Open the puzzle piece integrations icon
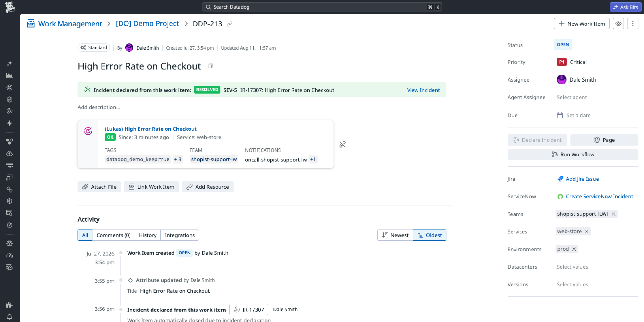Screen dimensions: 644x322 [x=9, y=305]
